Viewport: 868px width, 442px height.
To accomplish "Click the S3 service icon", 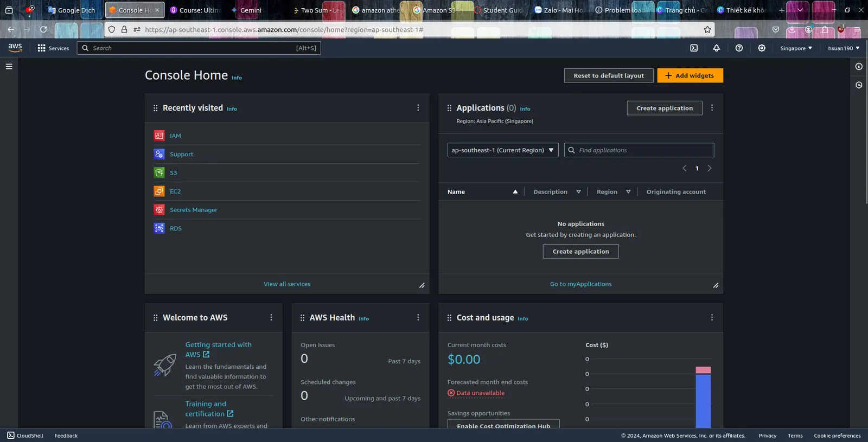I will pyautogui.click(x=159, y=172).
